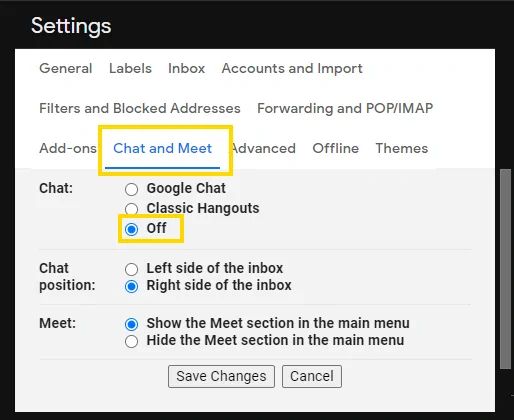Set chat to left side of inbox
Viewport: 514px width, 420px height.
coord(131,269)
